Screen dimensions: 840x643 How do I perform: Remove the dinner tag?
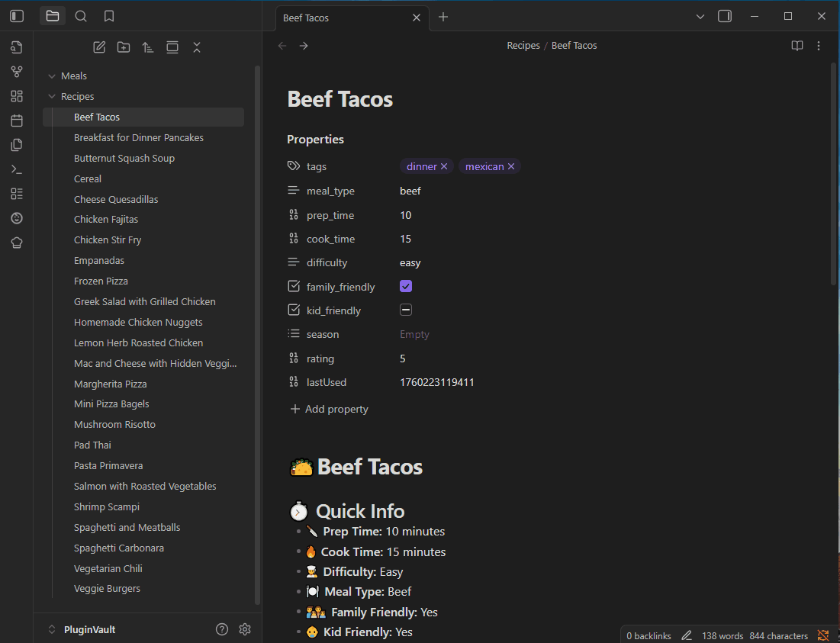(443, 166)
